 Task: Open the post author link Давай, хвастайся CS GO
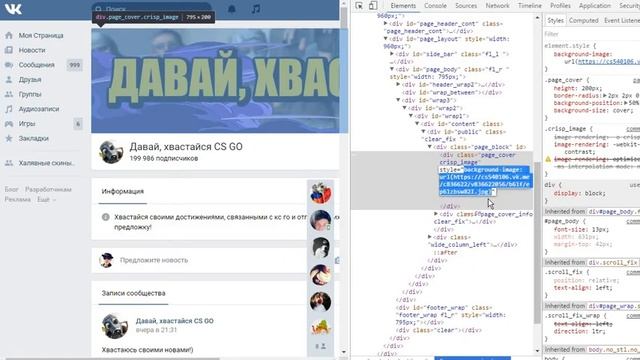(175, 321)
